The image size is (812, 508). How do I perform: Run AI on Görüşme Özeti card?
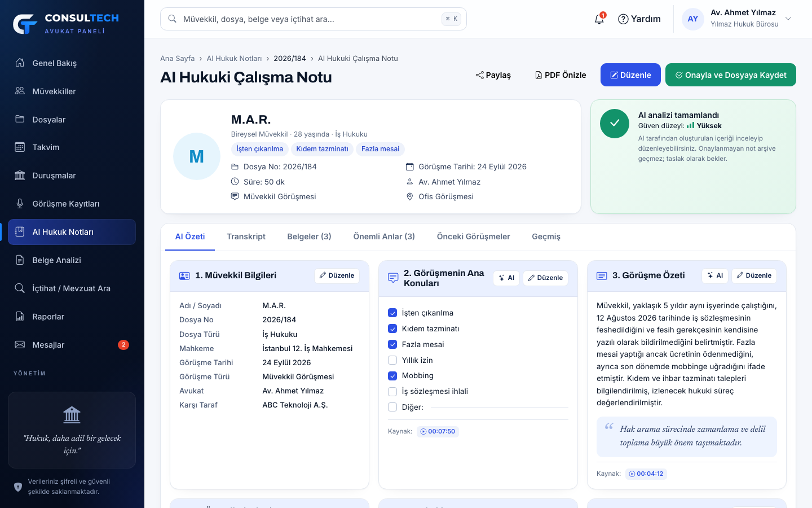point(715,275)
